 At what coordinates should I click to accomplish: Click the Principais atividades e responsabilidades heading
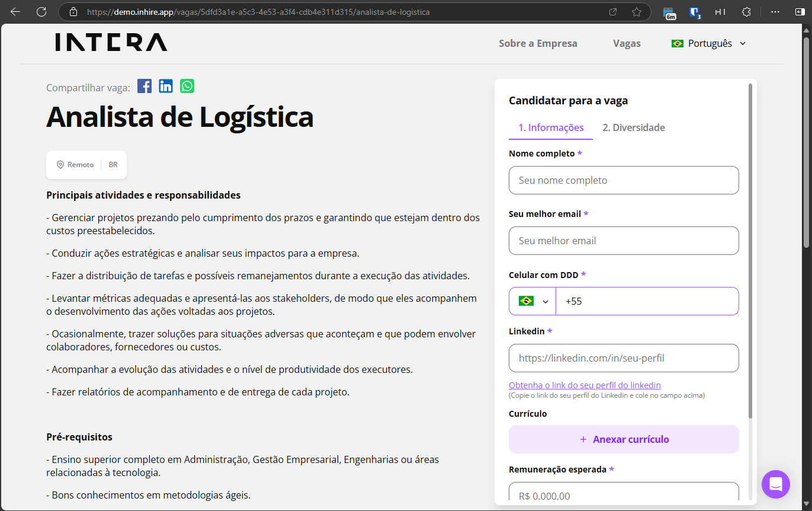pyautogui.click(x=143, y=195)
